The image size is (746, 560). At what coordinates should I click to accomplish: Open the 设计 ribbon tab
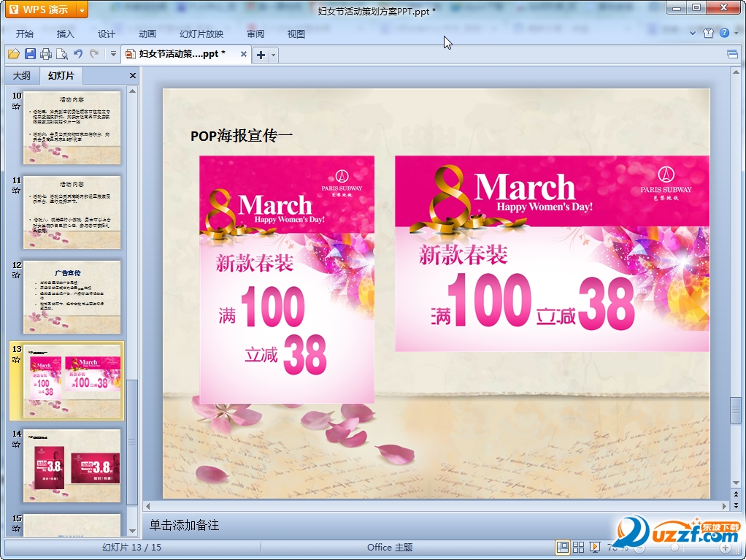(106, 34)
